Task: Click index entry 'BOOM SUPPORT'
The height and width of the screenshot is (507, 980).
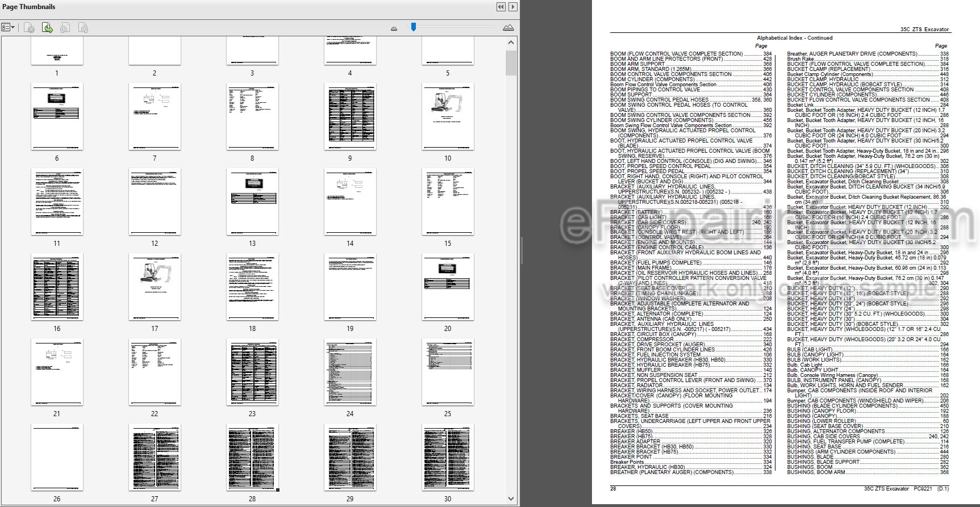Action: (631, 95)
